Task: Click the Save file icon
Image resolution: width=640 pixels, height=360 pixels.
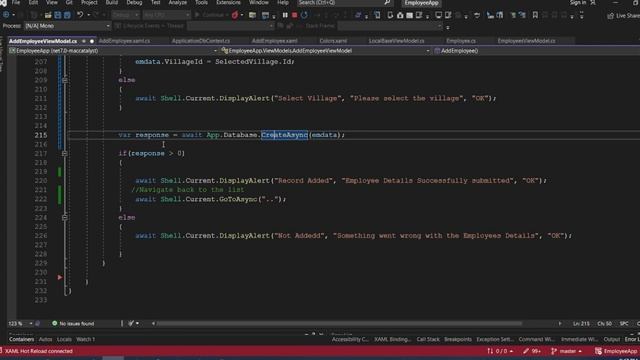Action: click(x=58, y=15)
